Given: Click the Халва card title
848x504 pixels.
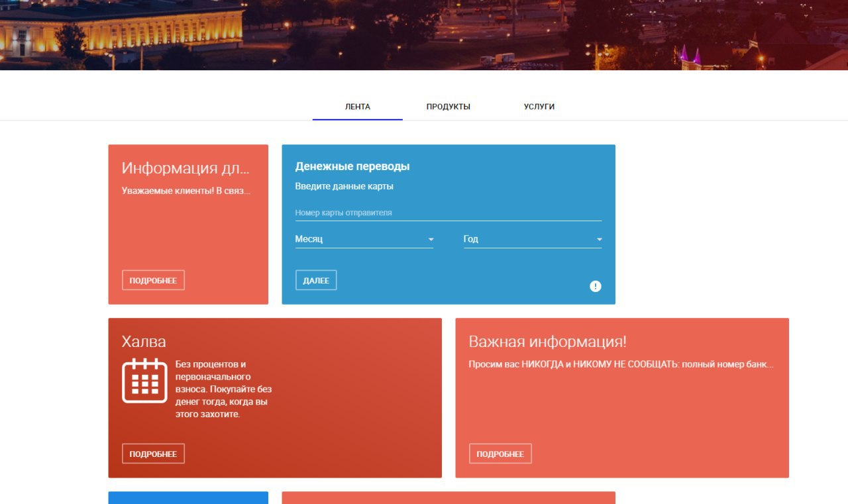Looking at the screenshot, I should 144,342.
